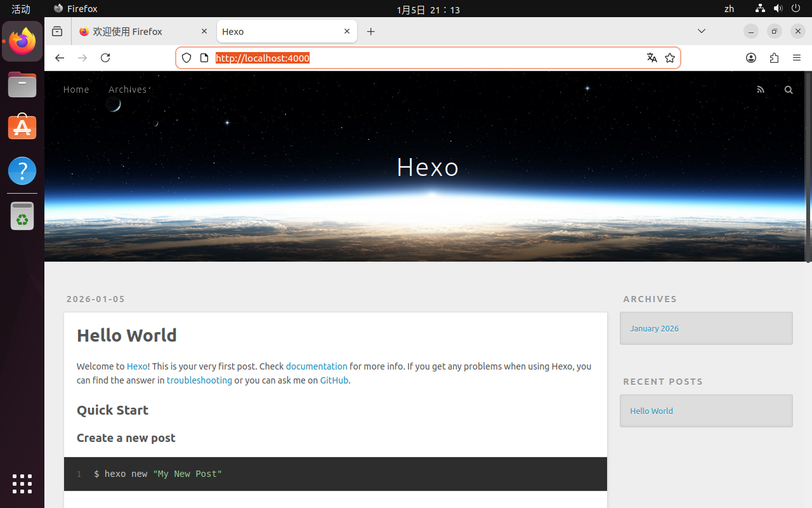The image size is (812, 508).
Task: Close the Hexo tab
Action: (347, 31)
